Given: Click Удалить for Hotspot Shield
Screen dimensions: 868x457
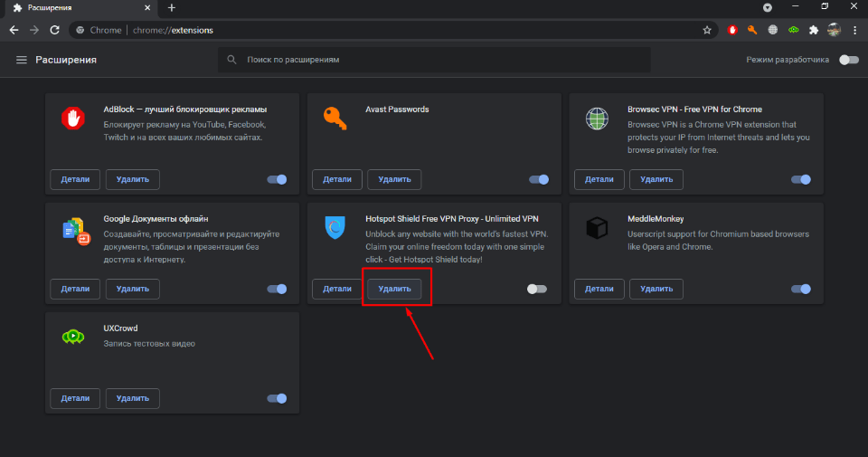Looking at the screenshot, I should tap(395, 289).
